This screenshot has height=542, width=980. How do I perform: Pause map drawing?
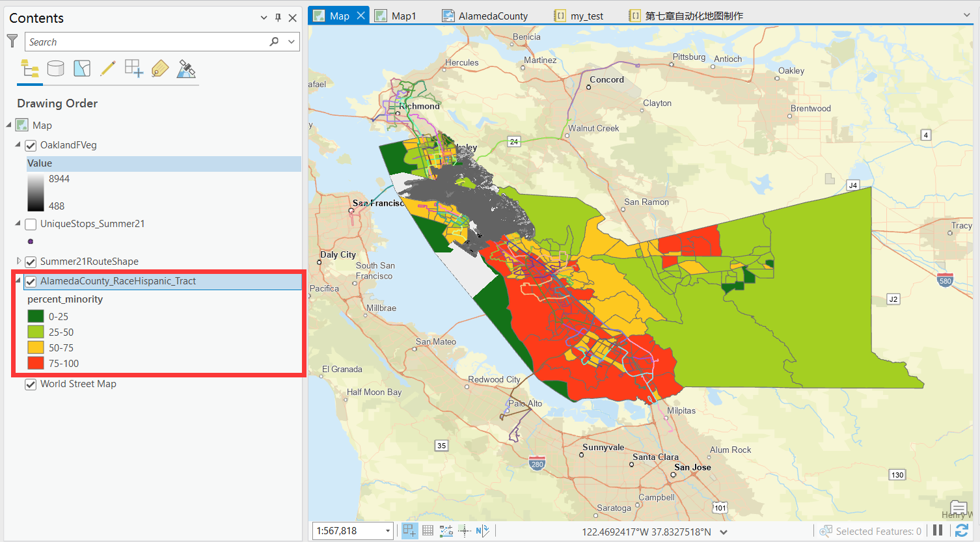click(938, 531)
